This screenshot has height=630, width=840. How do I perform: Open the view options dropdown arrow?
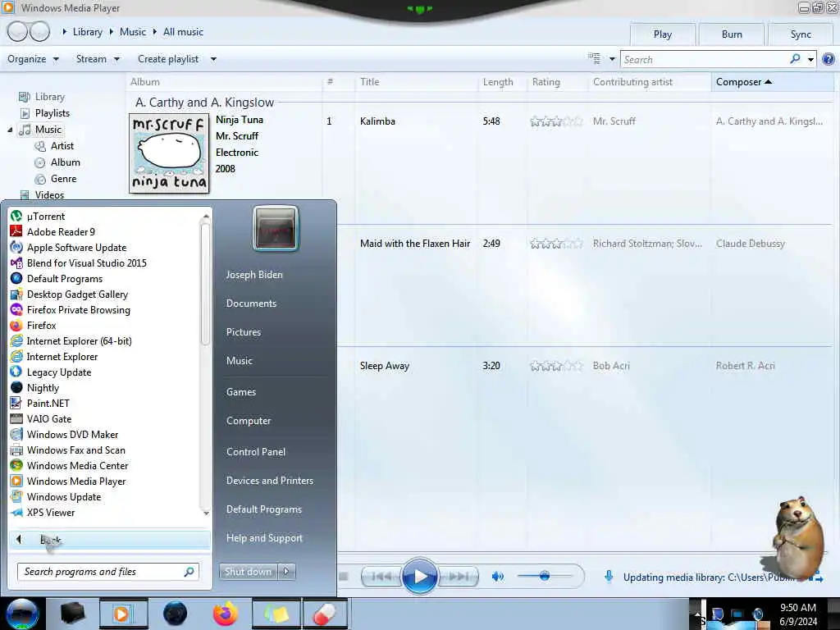coord(612,59)
